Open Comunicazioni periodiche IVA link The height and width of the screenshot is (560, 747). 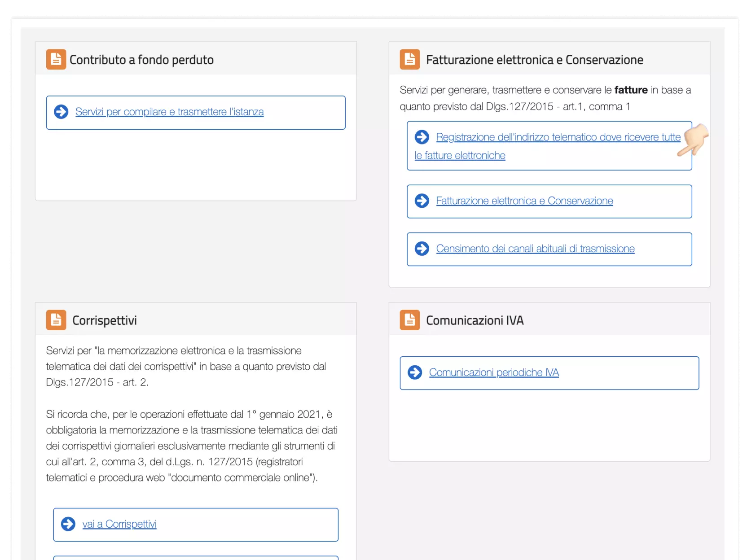point(494,372)
